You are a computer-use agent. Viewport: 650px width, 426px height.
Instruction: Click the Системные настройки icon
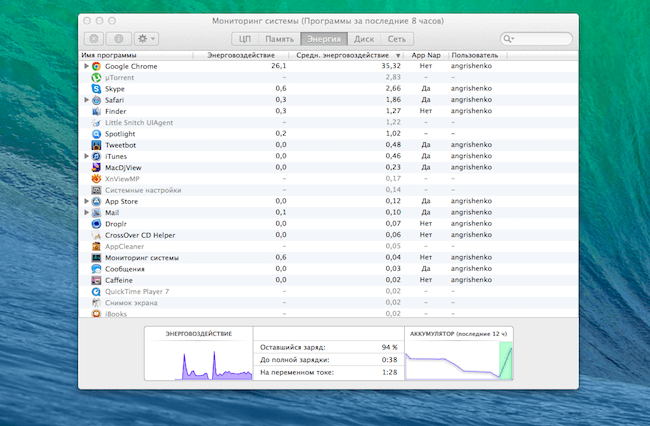(96, 190)
